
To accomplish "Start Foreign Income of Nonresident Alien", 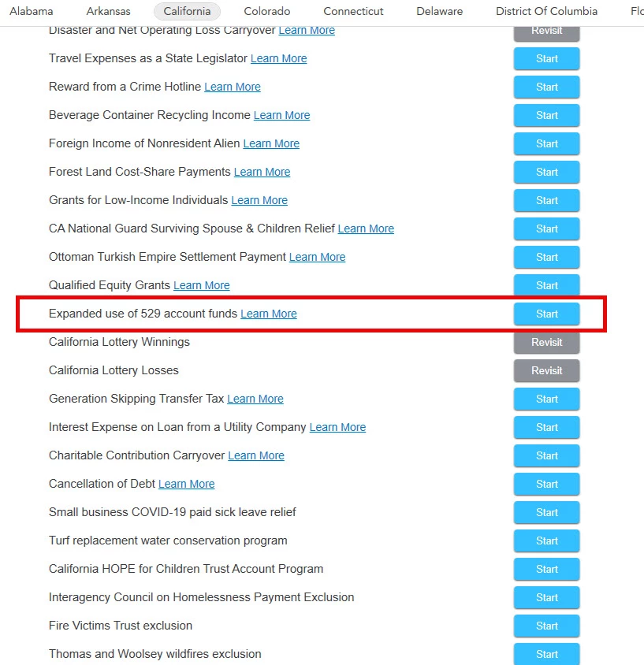I will coord(546,143).
